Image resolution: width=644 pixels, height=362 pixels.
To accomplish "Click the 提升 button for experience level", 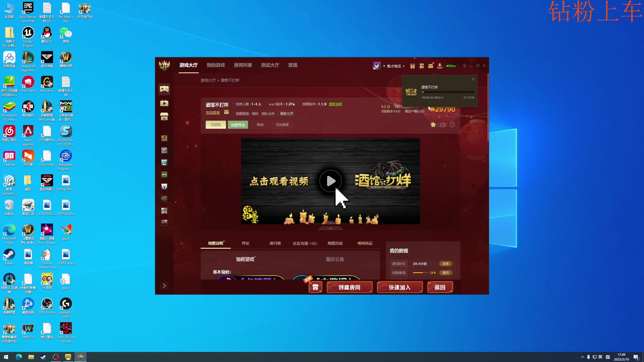I will click(446, 273).
